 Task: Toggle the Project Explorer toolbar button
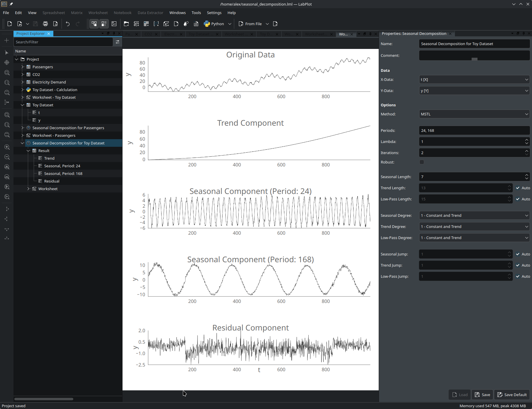[x=94, y=24]
